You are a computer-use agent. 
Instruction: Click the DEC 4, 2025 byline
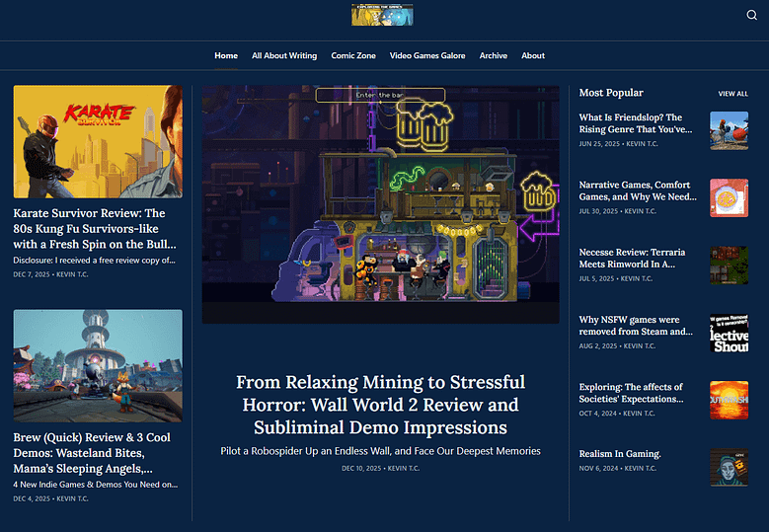(51, 498)
